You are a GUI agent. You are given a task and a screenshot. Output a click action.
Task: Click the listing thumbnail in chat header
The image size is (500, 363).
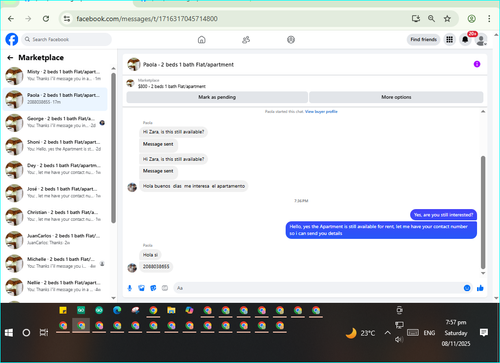click(x=134, y=64)
